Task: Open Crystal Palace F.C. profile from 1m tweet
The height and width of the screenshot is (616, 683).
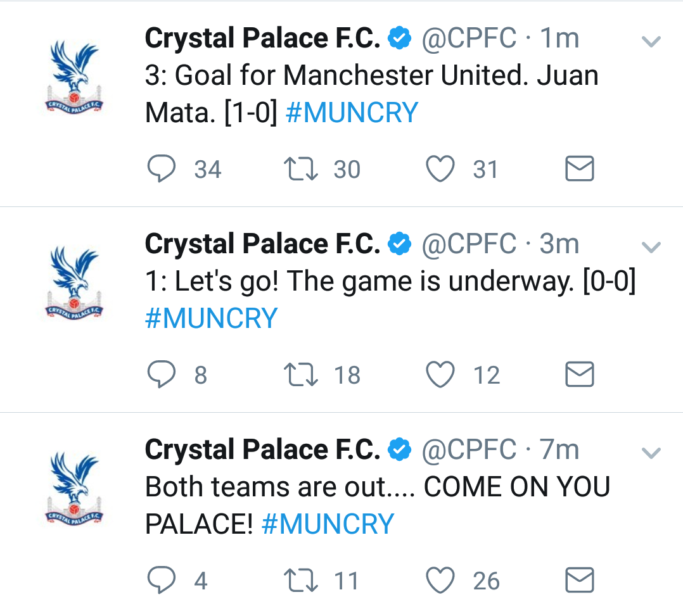Action: pos(262,38)
